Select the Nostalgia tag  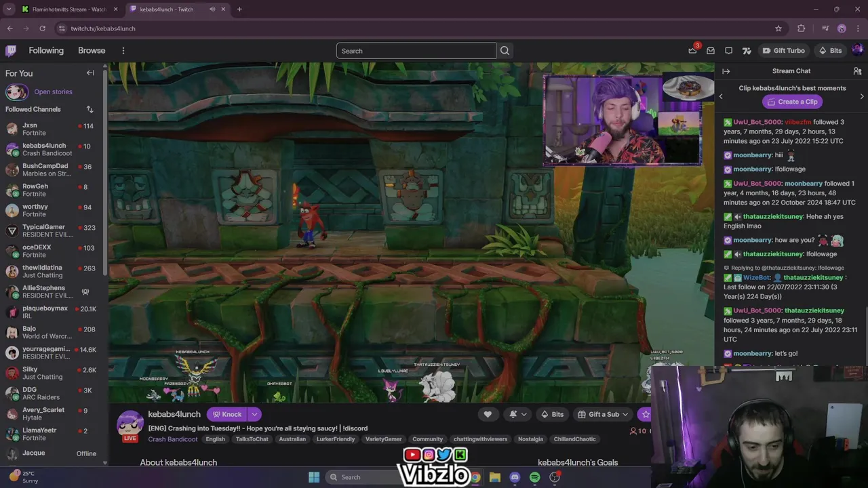click(530, 439)
